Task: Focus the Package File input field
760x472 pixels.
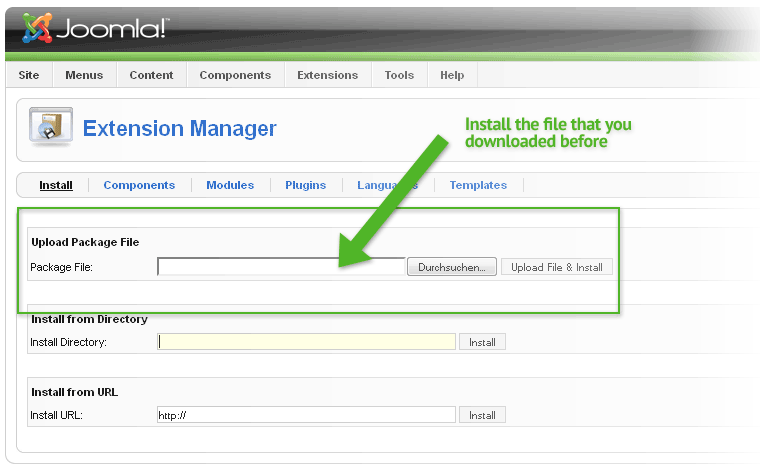Action: (x=281, y=267)
